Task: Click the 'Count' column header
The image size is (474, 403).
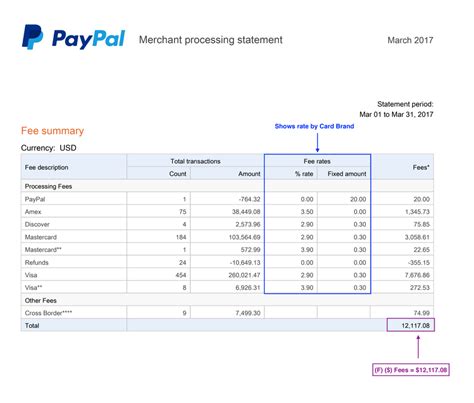Action: (x=178, y=174)
